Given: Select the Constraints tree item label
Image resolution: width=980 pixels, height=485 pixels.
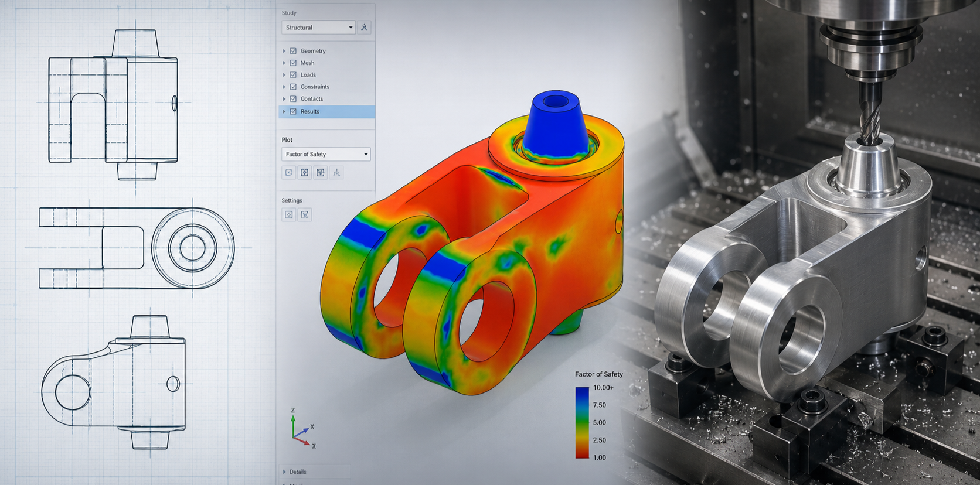Looking at the screenshot, I should pos(315,87).
